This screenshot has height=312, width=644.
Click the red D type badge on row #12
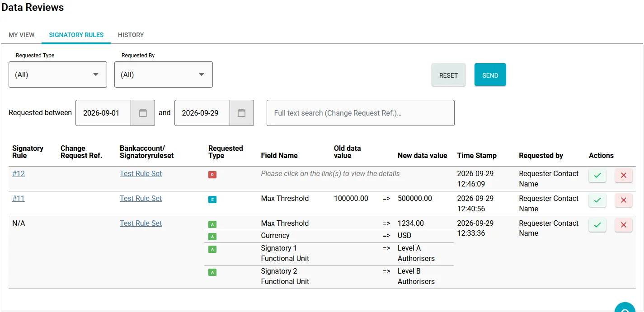212,174
